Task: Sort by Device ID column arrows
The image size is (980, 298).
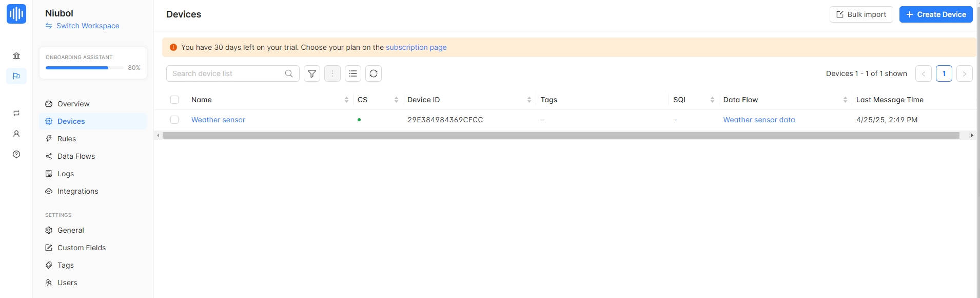Action: click(529, 100)
